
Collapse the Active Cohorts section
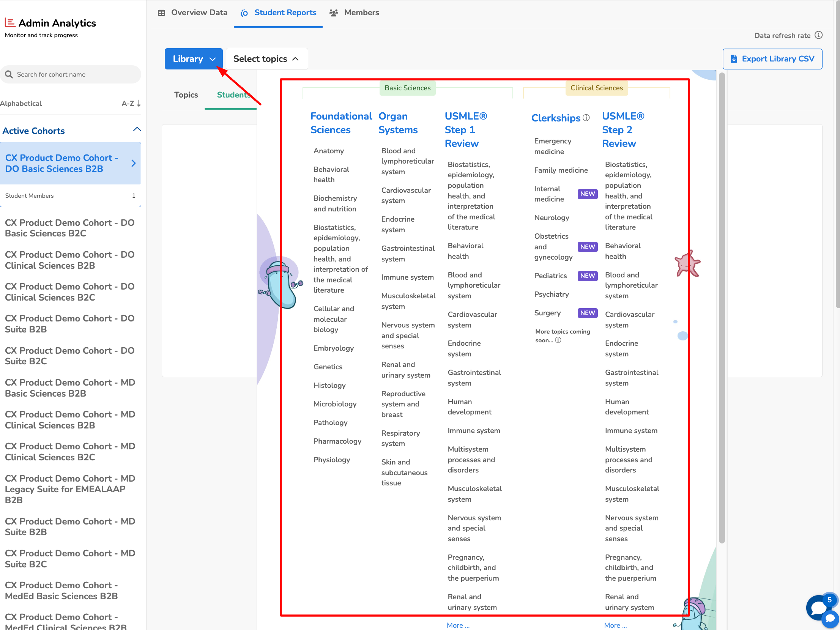[137, 130]
